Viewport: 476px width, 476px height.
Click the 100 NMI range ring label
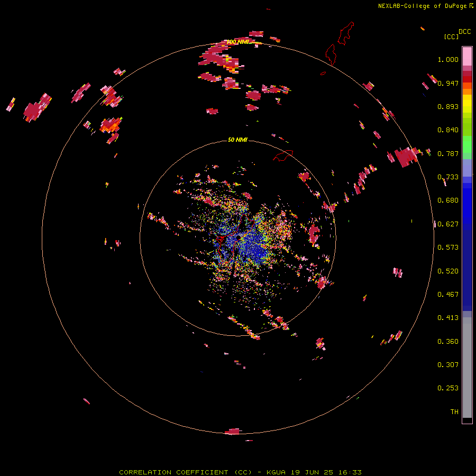tap(237, 42)
